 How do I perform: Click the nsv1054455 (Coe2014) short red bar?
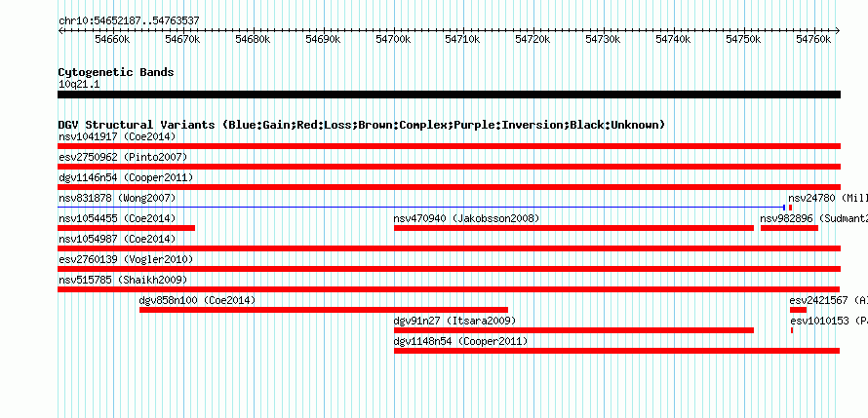(x=126, y=228)
